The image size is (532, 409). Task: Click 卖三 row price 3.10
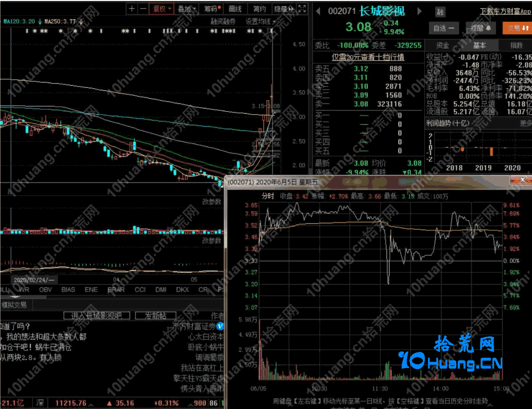[361, 86]
